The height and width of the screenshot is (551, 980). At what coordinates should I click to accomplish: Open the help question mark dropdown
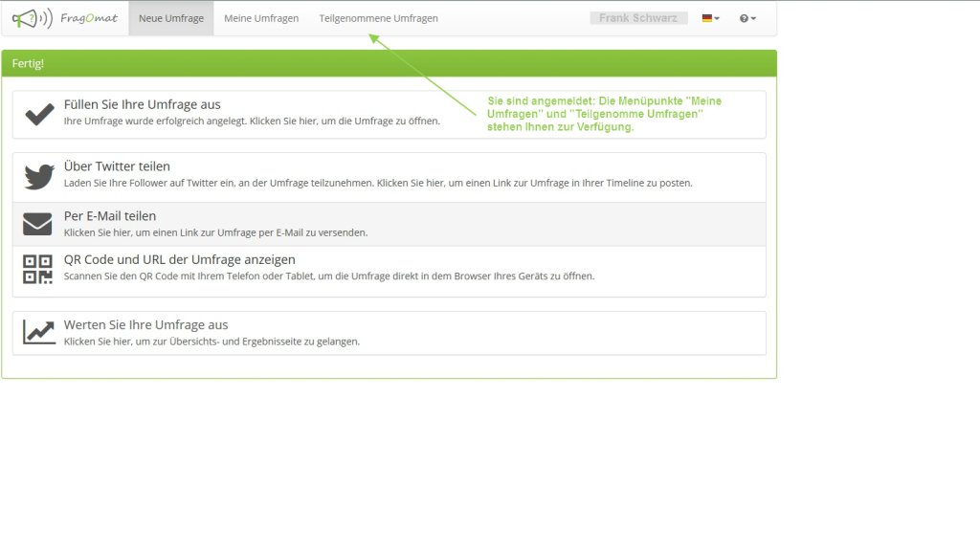747,18
